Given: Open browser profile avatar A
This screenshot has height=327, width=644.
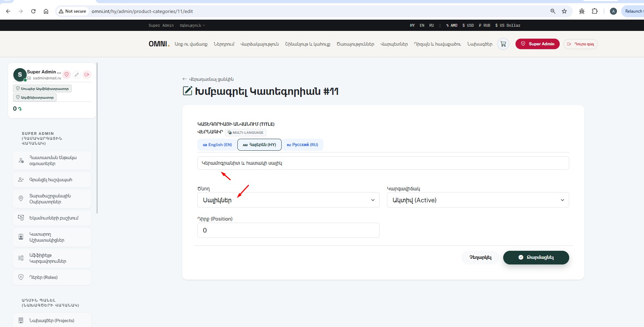Looking at the screenshot, I should click(613, 11).
